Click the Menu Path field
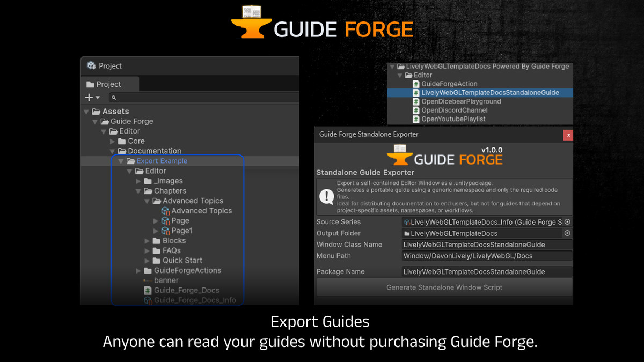The height and width of the screenshot is (362, 644). click(x=487, y=256)
